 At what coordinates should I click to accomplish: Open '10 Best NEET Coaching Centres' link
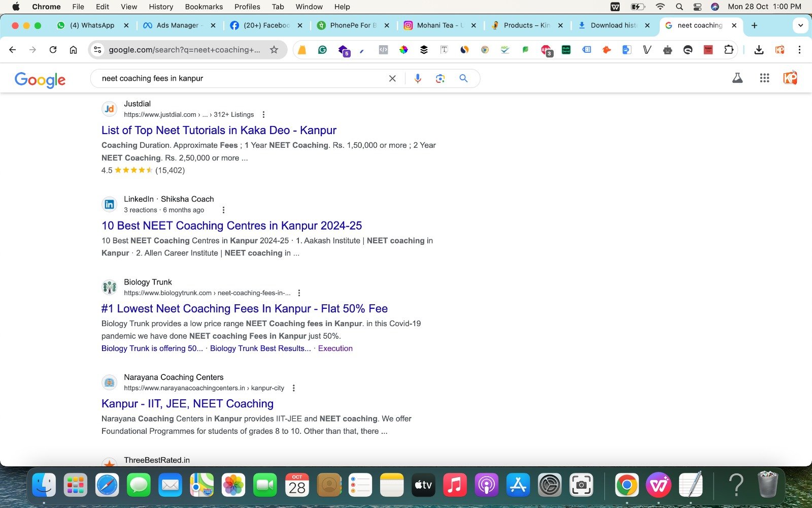(231, 226)
